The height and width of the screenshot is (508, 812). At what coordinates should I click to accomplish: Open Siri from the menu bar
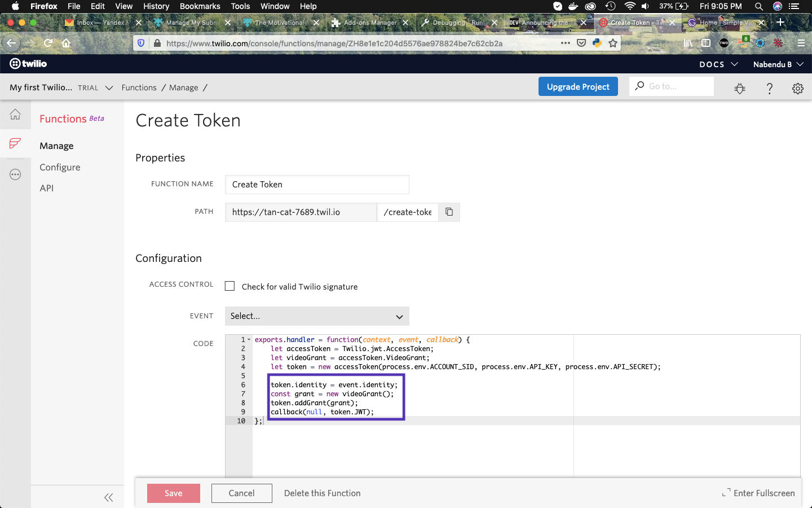[x=778, y=6]
